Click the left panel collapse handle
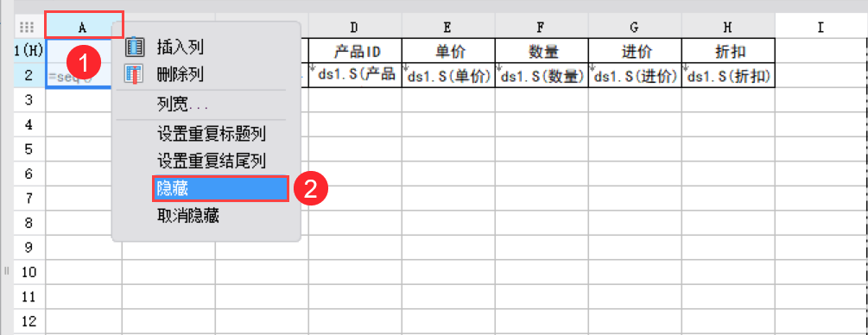 (x=6, y=270)
